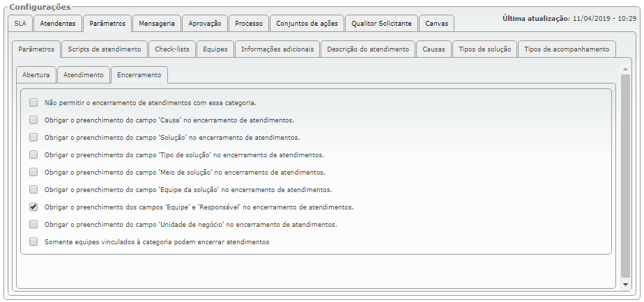Switch to the Tipos de solução sub-tab
The image size is (644, 302).
(484, 49)
